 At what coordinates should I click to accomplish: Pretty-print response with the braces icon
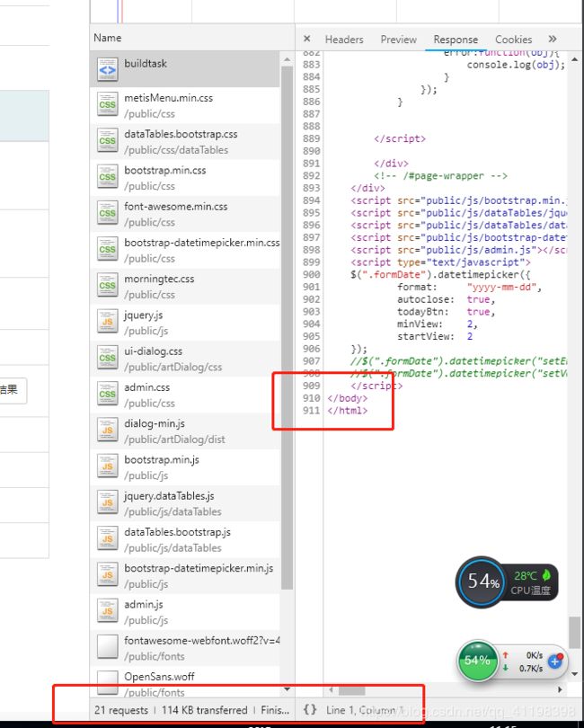tap(310, 709)
